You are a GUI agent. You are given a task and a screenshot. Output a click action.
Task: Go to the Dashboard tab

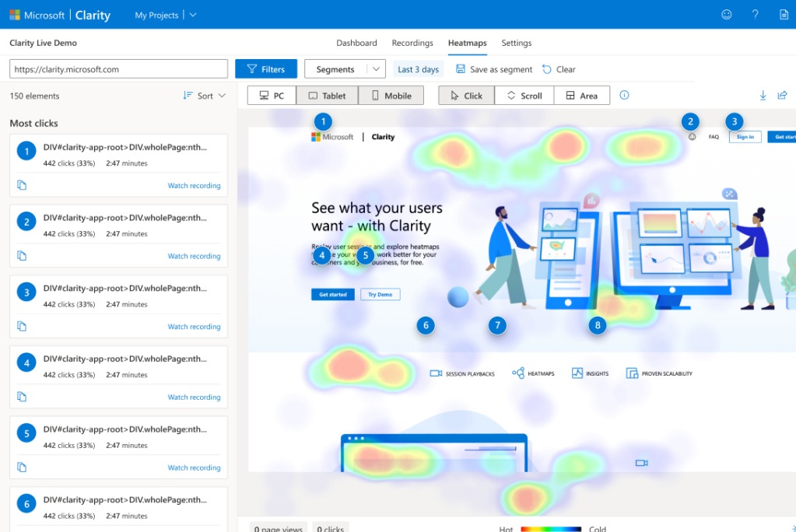click(x=356, y=43)
